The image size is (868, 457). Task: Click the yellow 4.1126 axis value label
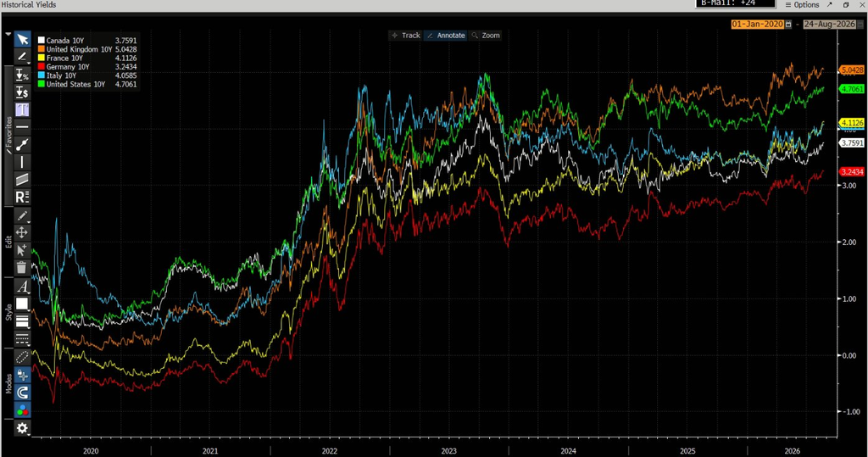(852, 123)
